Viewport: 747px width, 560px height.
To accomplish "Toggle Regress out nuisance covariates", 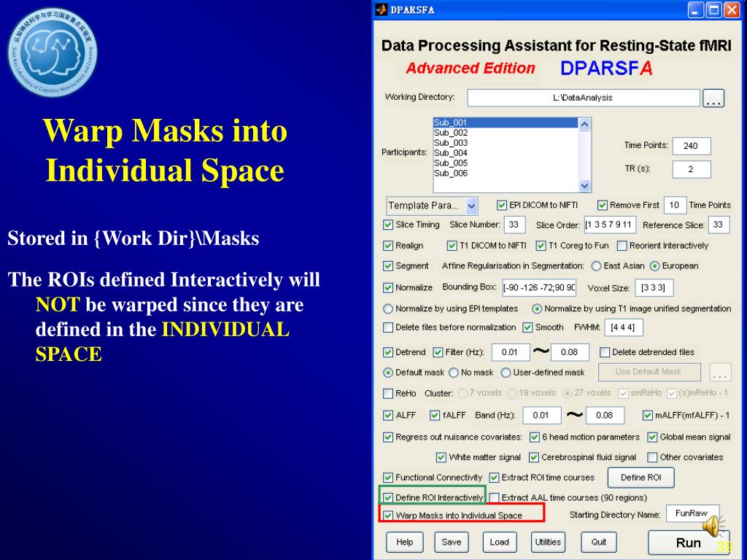I will point(388,437).
